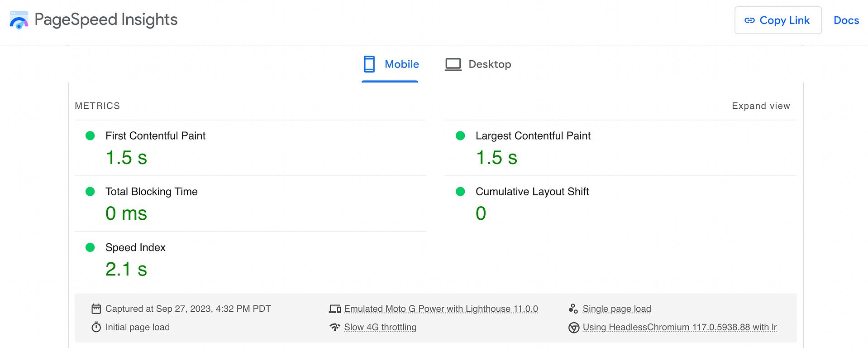The width and height of the screenshot is (868, 348).
Task: Click the network throttling signal icon
Action: pyautogui.click(x=335, y=327)
